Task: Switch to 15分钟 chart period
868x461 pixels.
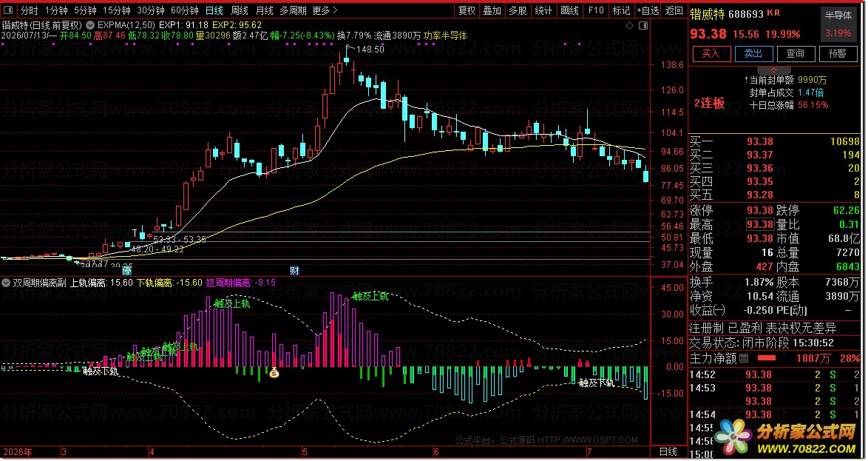Action: click(116, 10)
